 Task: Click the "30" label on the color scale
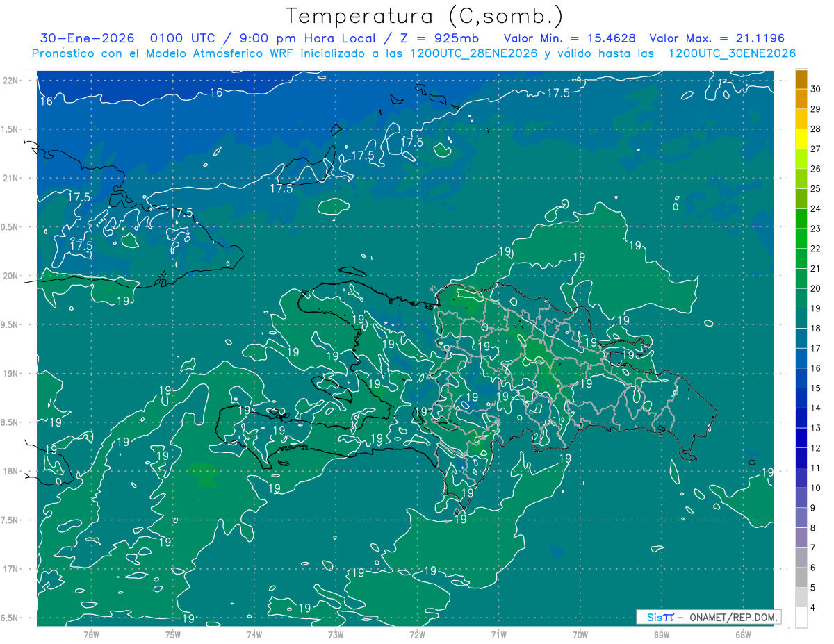coord(816,89)
